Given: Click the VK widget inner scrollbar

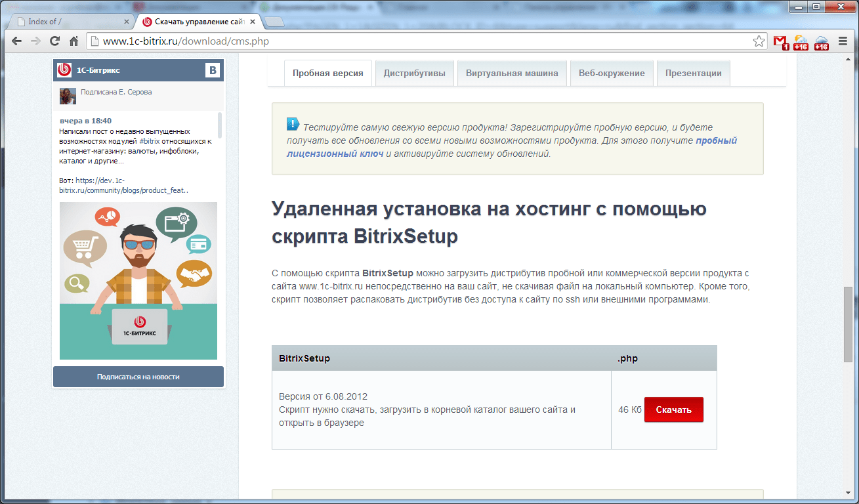Looking at the screenshot, I should point(220,125).
